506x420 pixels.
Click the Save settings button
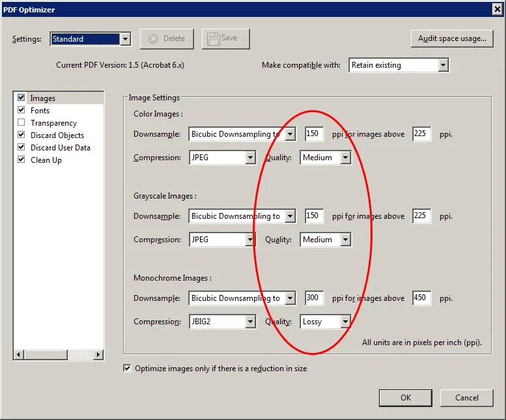click(225, 38)
